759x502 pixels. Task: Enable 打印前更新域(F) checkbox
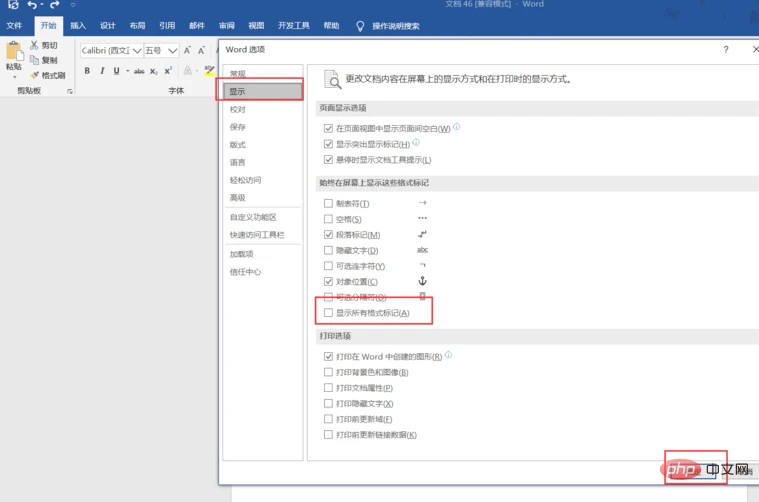click(328, 419)
